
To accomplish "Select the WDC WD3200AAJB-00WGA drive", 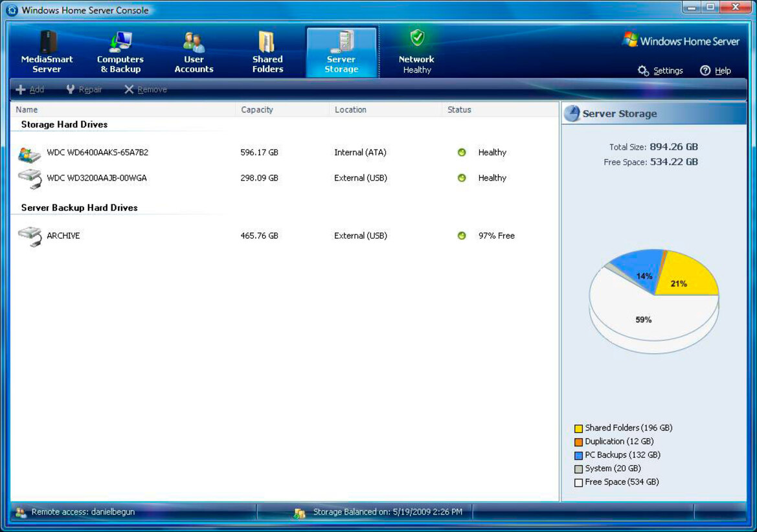I will (284, 178).
